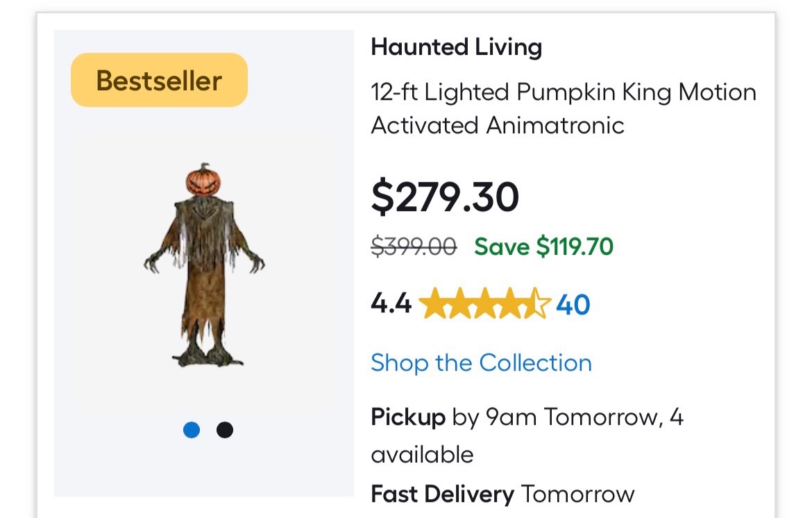Select the Fast Delivery Tomorrow option
The image size is (812, 518).
(x=503, y=494)
